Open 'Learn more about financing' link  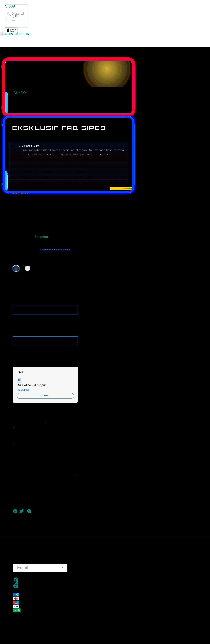coord(55,249)
